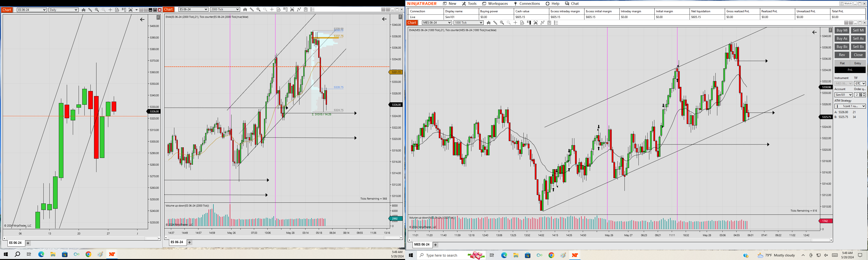The width and height of the screenshot is (868, 260).
Task: Open the New menu in NinjaTrader
Action: pyautogui.click(x=449, y=3)
